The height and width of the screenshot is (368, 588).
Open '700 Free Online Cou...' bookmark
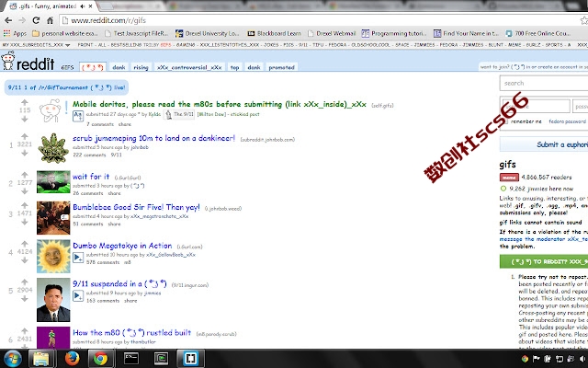click(537, 33)
